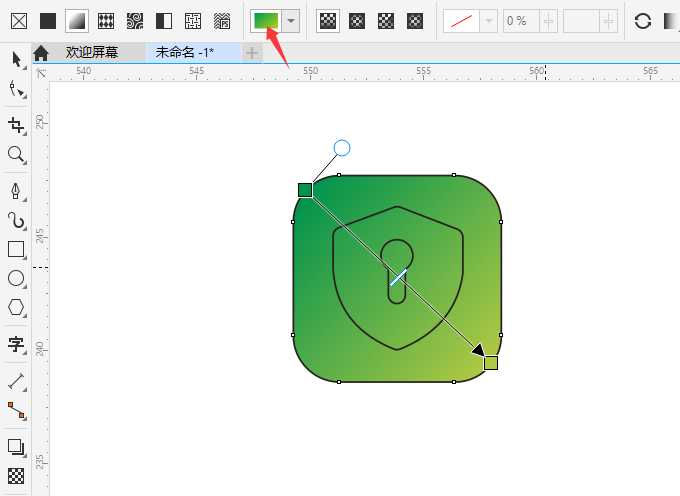Image resolution: width=680 pixels, height=496 pixels.
Task: Select the No fill option
Action: [x=19, y=21]
